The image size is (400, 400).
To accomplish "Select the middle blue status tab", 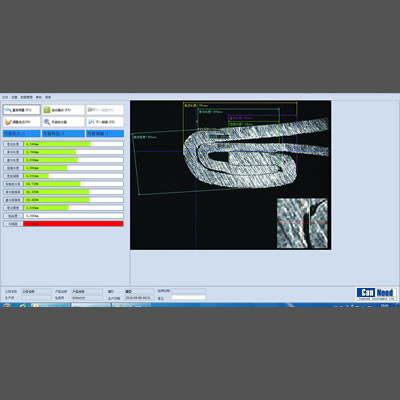I will 63,133.
